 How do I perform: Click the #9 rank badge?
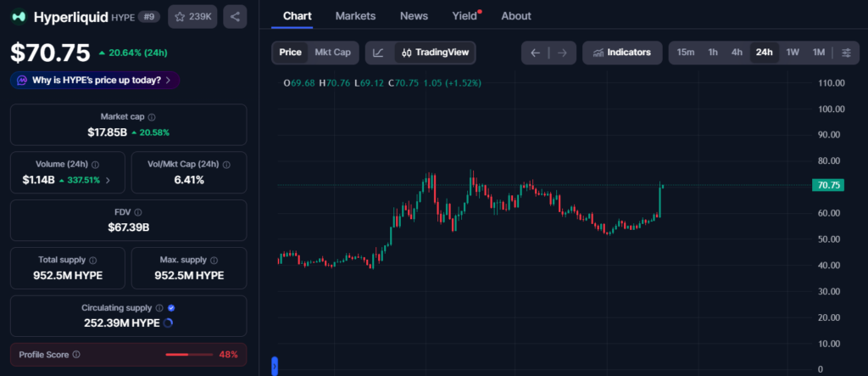(148, 17)
